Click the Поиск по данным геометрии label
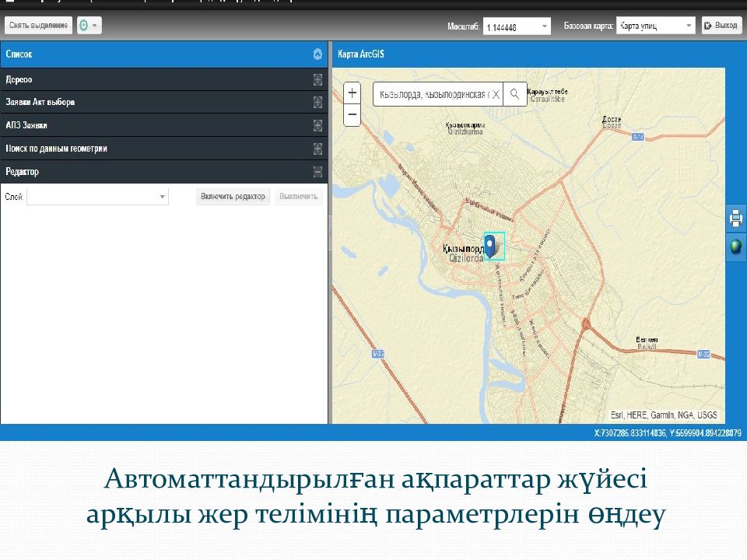The height and width of the screenshot is (560, 747). coord(56,149)
